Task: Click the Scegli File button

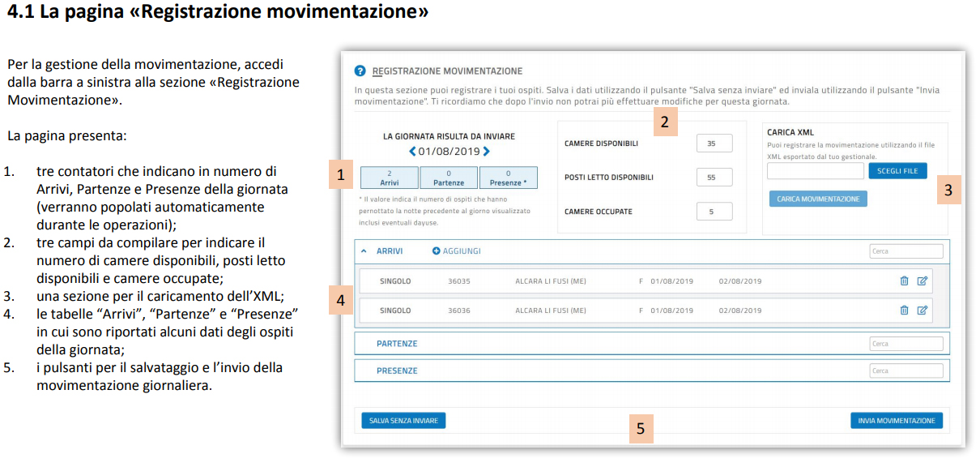Action: [897, 171]
